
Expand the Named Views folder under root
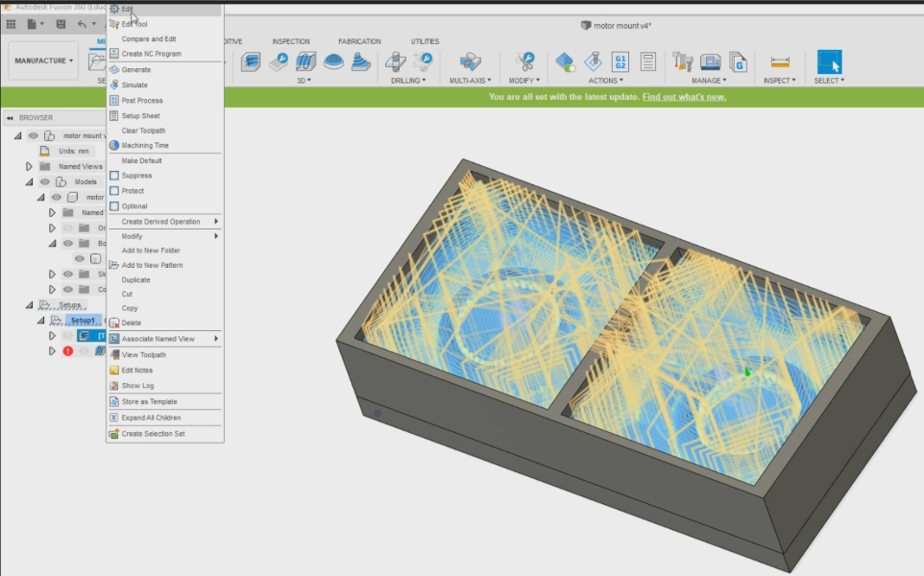pos(29,167)
